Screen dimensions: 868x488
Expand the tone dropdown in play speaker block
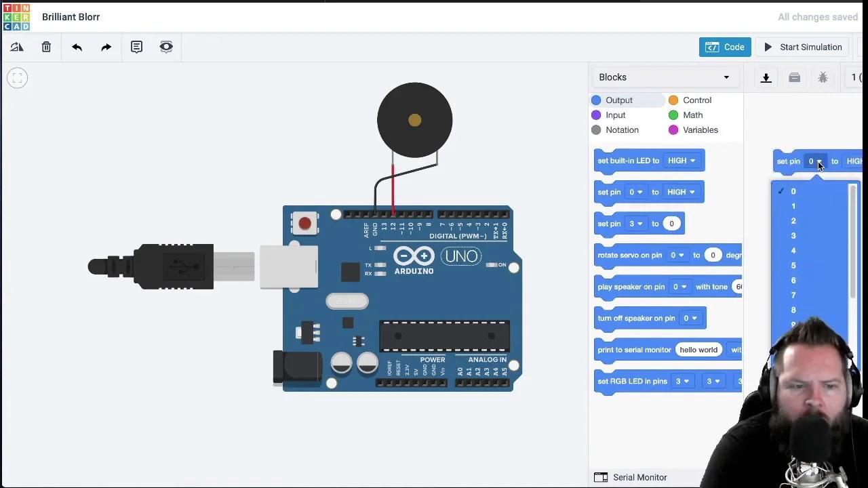pos(738,287)
